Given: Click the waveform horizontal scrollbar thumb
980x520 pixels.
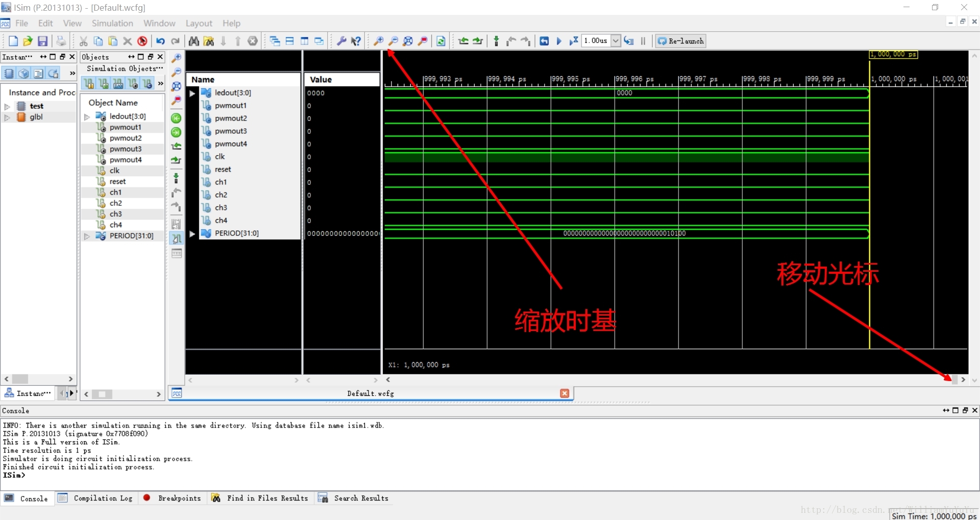Looking at the screenshot, I should (x=954, y=380).
